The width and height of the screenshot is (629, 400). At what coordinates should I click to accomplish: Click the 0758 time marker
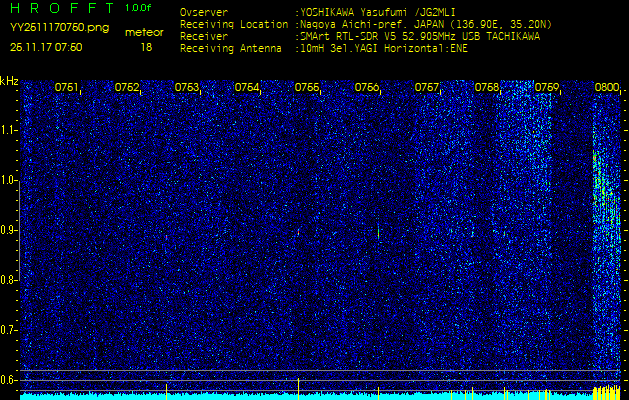pos(487,87)
